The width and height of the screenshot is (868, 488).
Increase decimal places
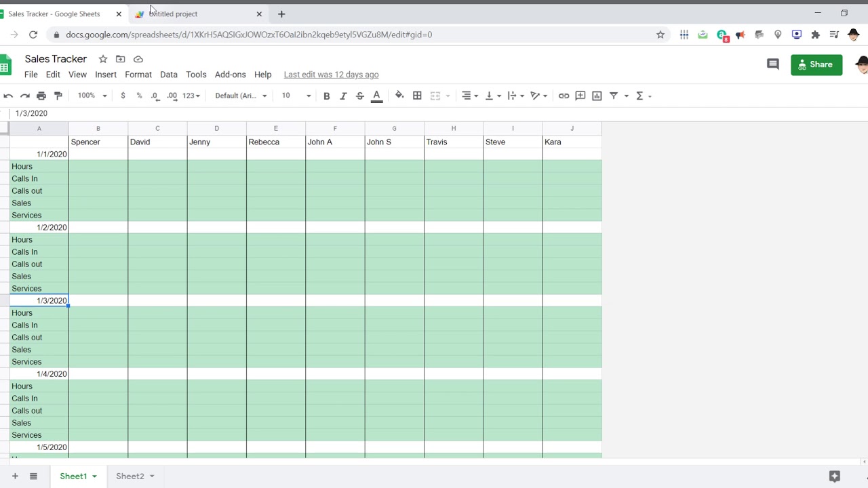point(172,96)
